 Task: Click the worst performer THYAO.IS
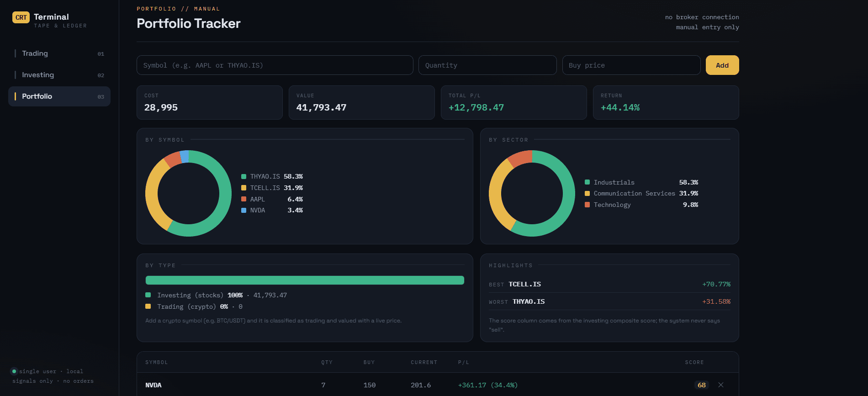click(529, 301)
